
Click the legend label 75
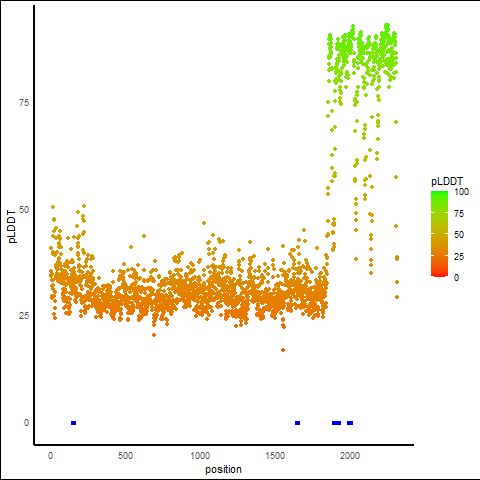(x=459, y=214)
